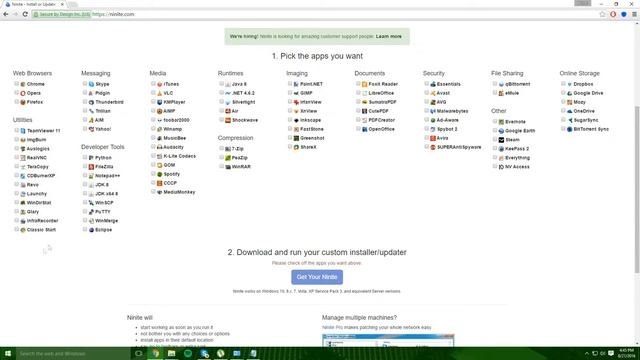Image resolution: width=640 pixels, height=360 pixels.
Task: Click the iTunes icon under Media
Action: [160, 84]
